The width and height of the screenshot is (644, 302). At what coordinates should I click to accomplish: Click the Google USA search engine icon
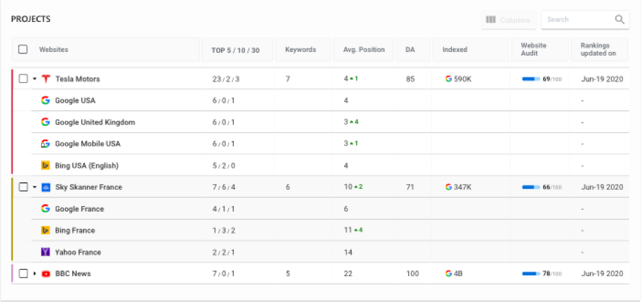[x=46, y=101]
